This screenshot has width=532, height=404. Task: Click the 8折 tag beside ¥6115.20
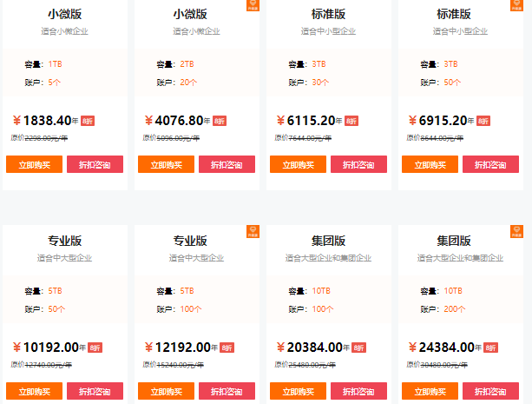point(351,122)
